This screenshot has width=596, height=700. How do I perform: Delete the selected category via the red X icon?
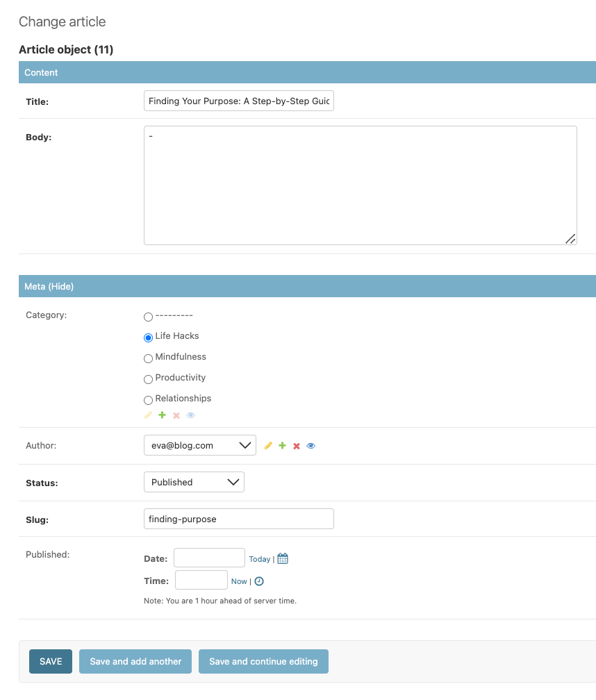(x=176, y=415)
